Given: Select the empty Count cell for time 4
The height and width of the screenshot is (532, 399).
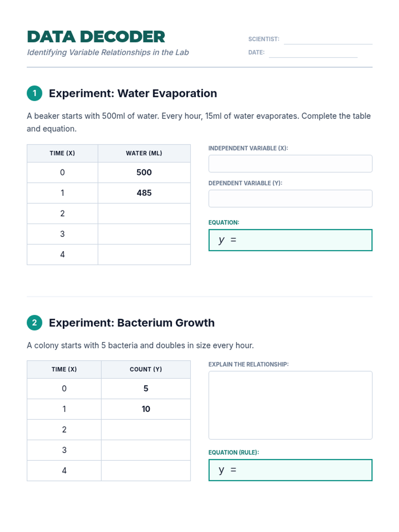Looking at the screenshot, I should point(146,471).
